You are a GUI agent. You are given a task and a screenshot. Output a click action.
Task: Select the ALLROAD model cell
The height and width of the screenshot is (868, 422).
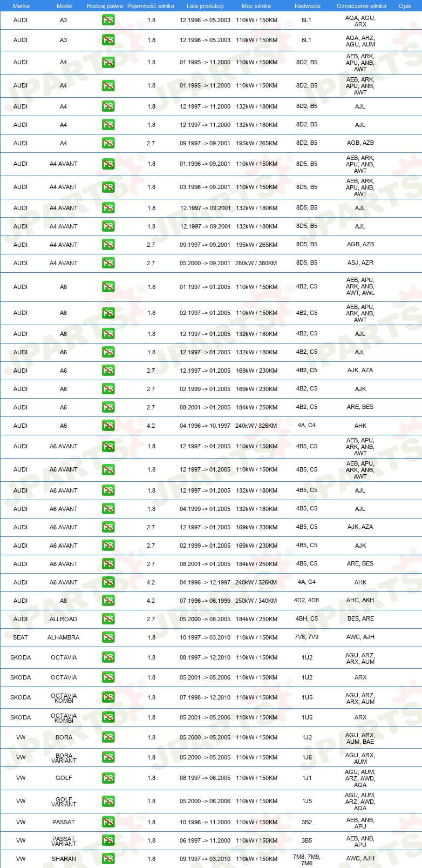(x=63, y=619)
